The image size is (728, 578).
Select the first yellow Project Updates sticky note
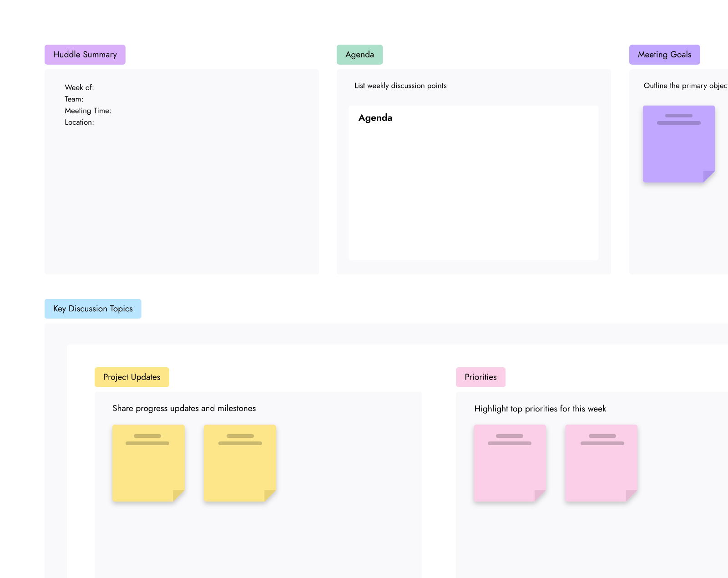(148, 463)
